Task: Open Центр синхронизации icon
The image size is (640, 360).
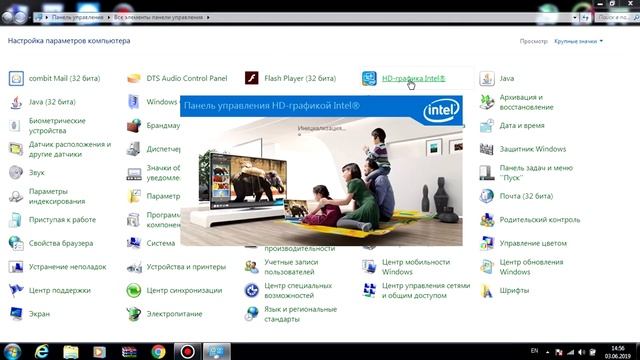Action: pos(134,291)
